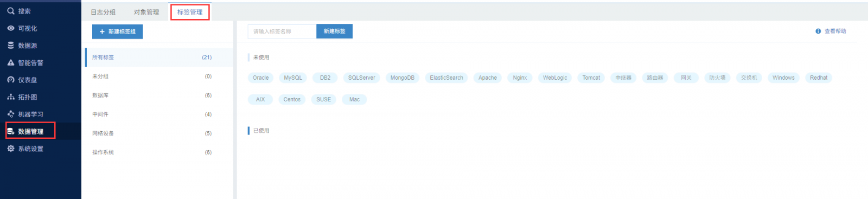Click the data management icon
868x199 pixels.
[11, 131]
